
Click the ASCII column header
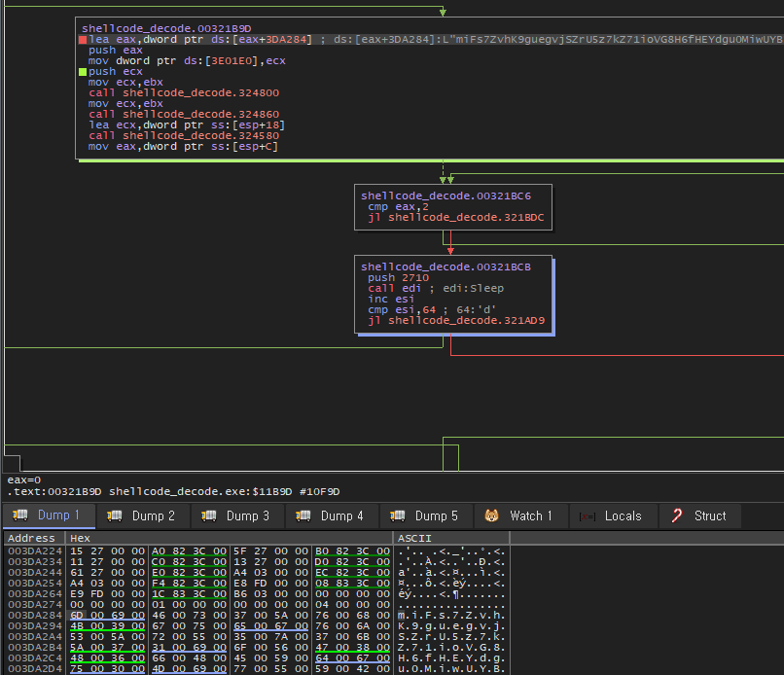click(x=413, y=538)
